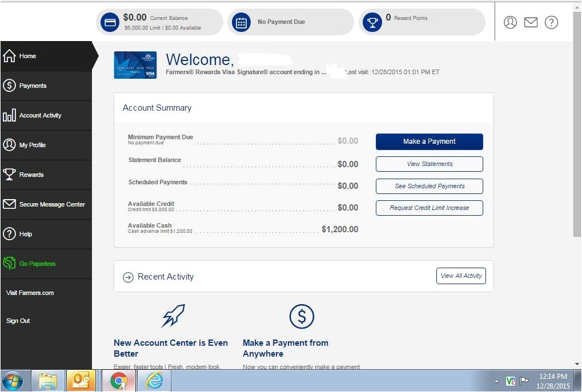Open the Windows Start menu
Screen dimensions: 582x392
pos(13,381)
